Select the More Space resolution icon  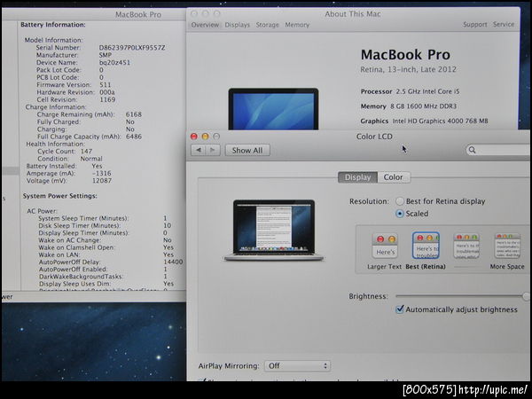pyautogui.click(x=507, y=246)
